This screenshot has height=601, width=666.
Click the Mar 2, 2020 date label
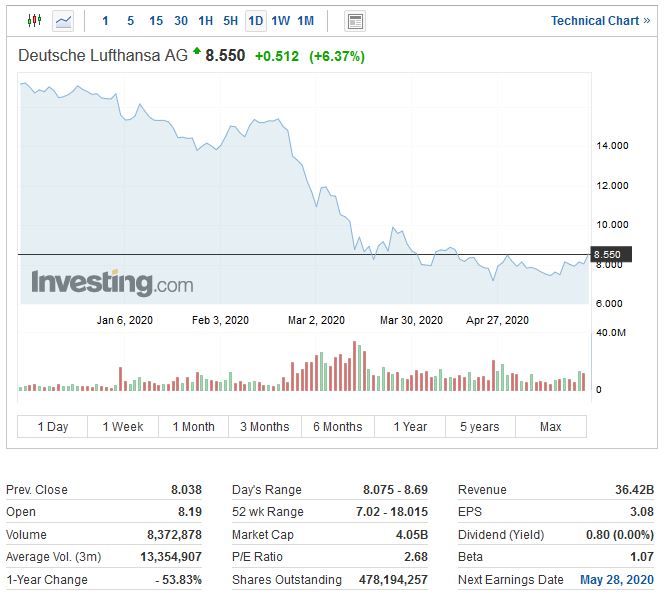tap(316, 320)
